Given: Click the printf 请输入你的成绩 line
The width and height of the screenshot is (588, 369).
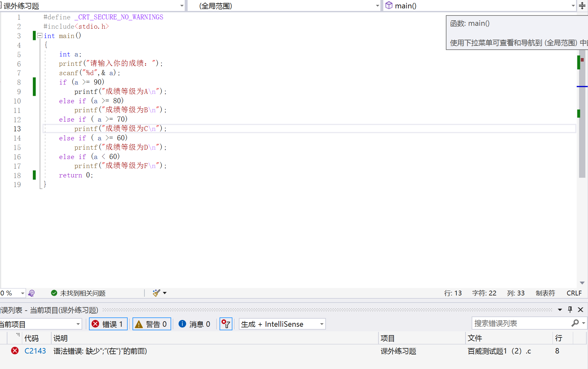Looking at the screenshot, I should [x=111, y=64].
